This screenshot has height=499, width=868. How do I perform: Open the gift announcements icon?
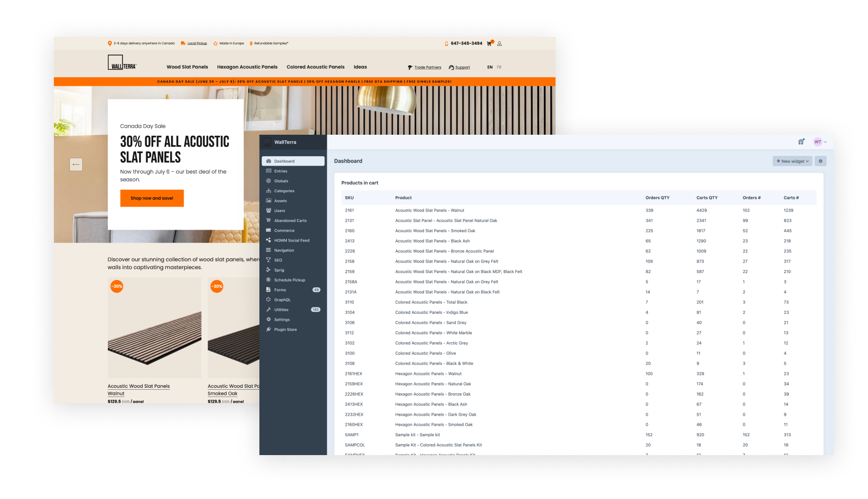(801, 142)
